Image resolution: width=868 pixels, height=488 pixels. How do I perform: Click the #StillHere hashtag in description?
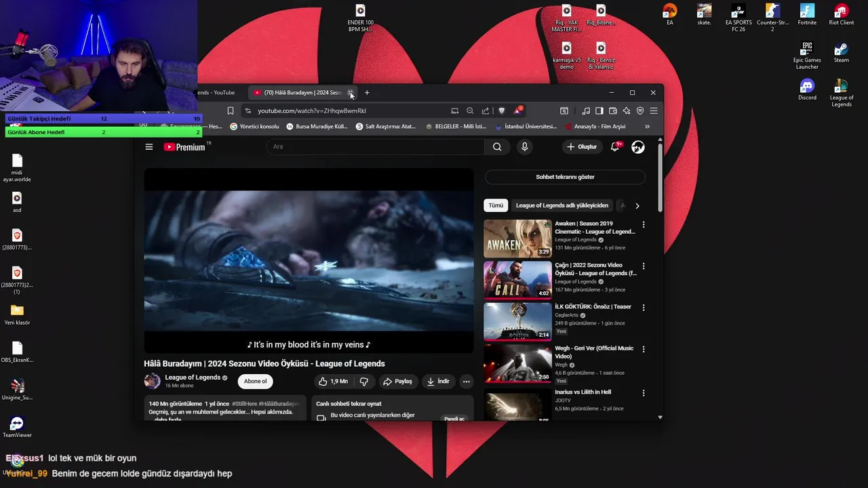click(244, 404)
